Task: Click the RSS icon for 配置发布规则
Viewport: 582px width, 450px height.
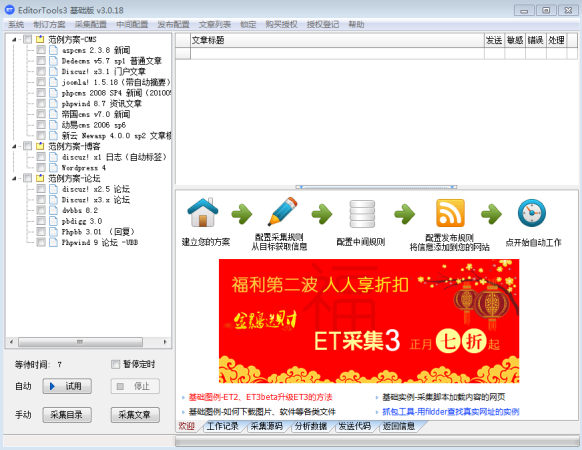Action: (450, 213)
